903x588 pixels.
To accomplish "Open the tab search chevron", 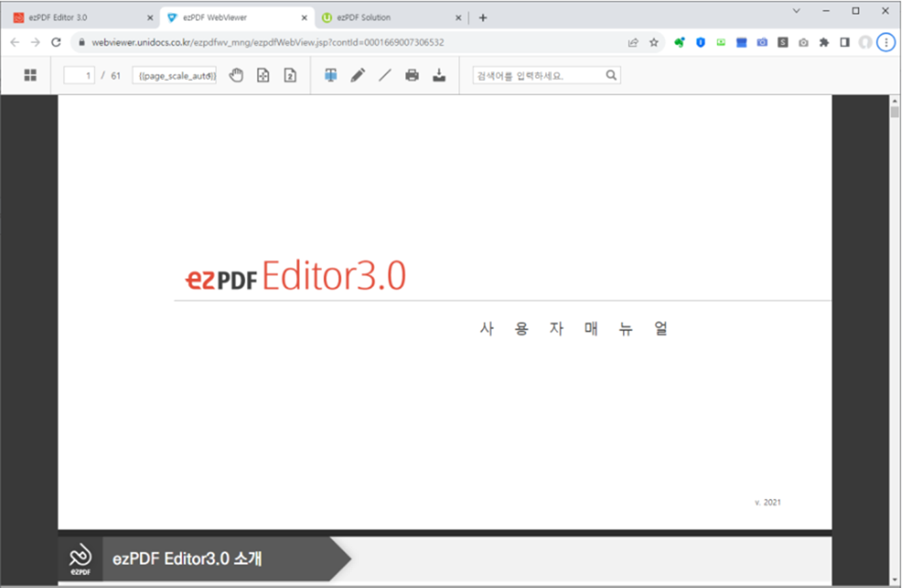I will [796, 10].
